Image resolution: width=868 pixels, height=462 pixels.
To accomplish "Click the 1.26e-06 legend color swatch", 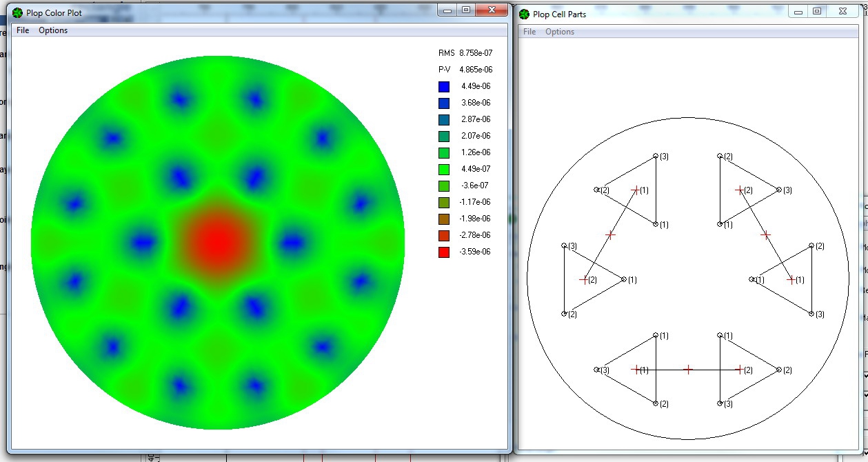I will click(444, 152).
